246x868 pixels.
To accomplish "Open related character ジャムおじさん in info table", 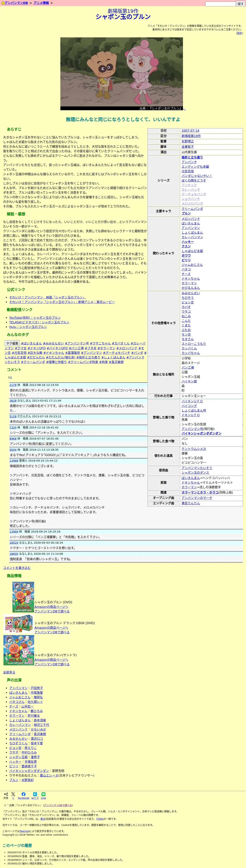I will (192, 265).
